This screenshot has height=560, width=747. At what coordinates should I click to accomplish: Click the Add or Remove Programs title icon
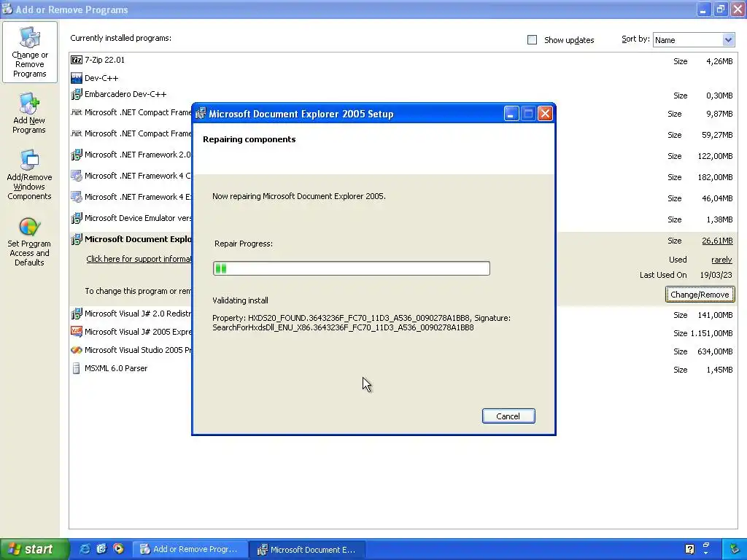(7, 9)
